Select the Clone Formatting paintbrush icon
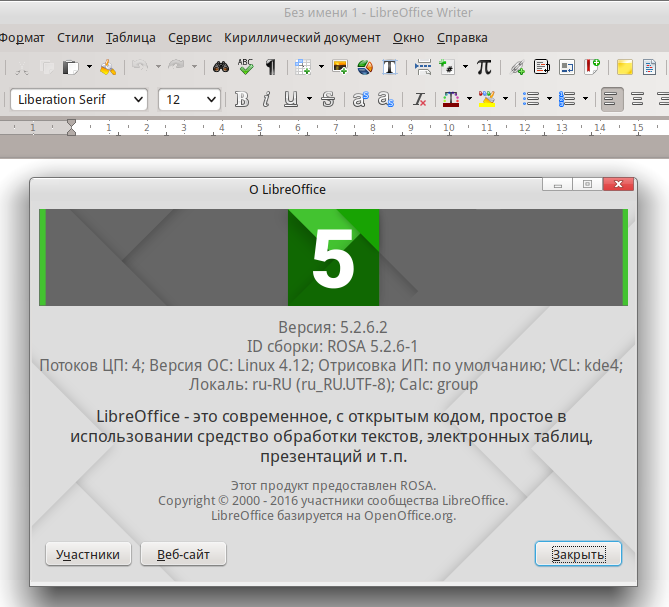This screenshot has height=607, width=669. (108, 67)
